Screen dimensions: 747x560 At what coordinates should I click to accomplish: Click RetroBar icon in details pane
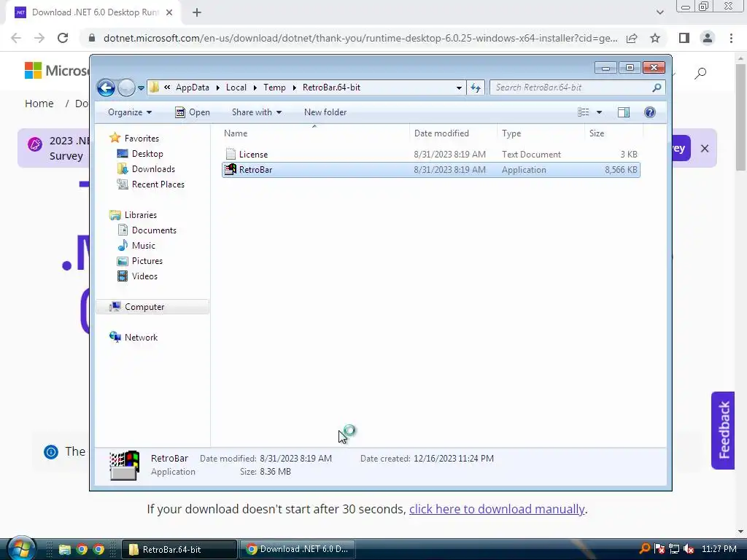tap(124, 465)
